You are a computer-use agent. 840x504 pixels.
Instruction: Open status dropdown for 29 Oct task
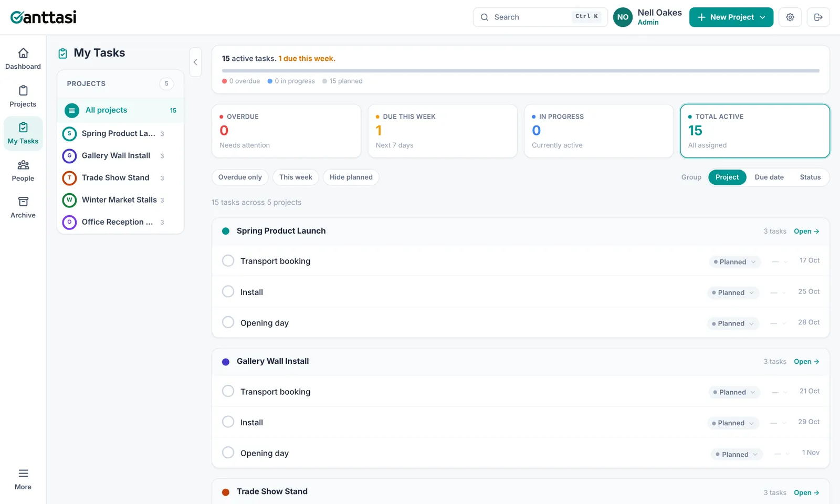733,423
